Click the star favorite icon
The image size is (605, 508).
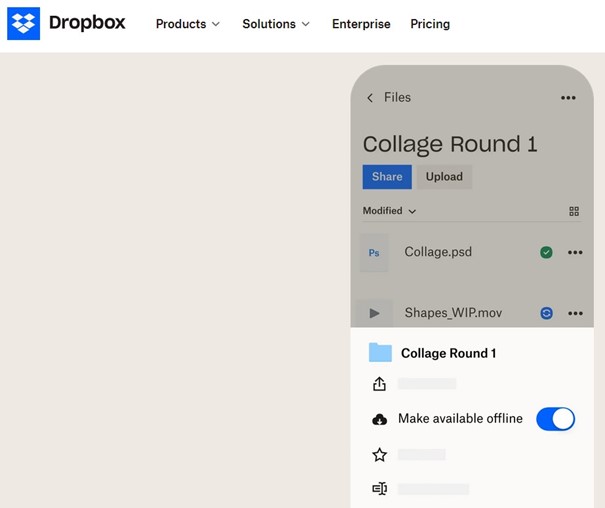tap(379, 455)
